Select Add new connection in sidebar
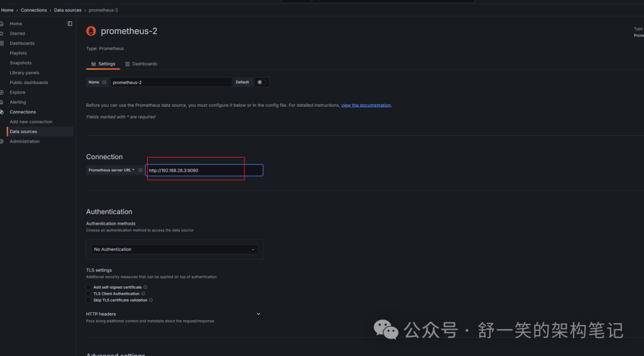644x356 pixels. 31,122
